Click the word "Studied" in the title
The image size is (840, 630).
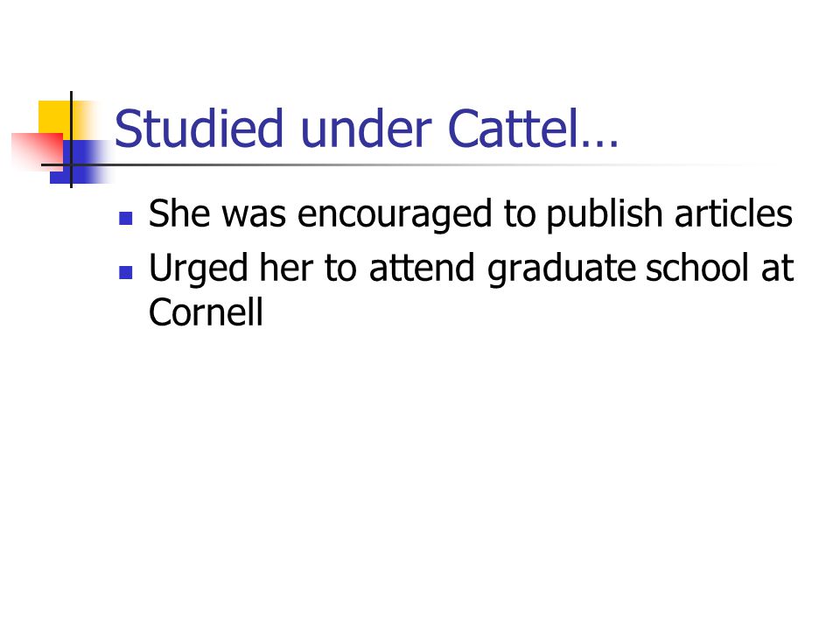(199, 128)
